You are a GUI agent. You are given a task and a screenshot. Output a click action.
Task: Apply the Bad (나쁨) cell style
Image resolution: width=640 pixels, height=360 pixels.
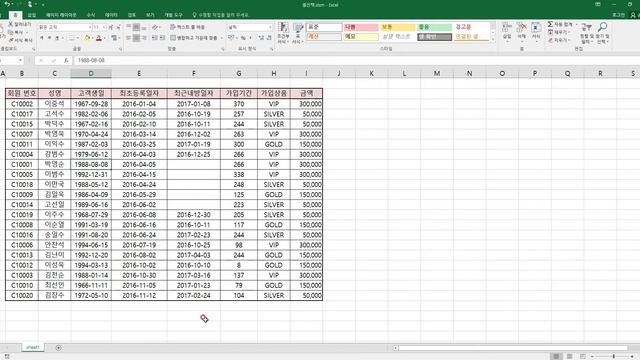pos(360,27)
